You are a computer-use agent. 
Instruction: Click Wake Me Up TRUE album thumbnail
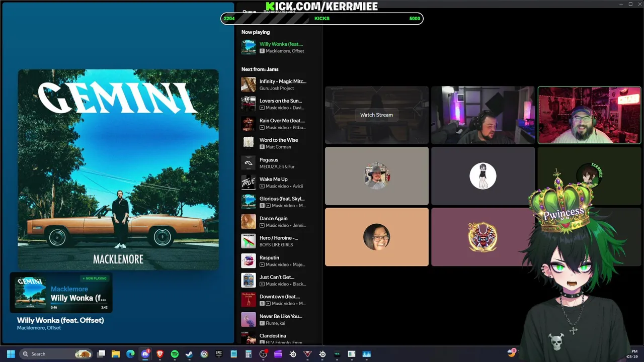pos(249,183)
